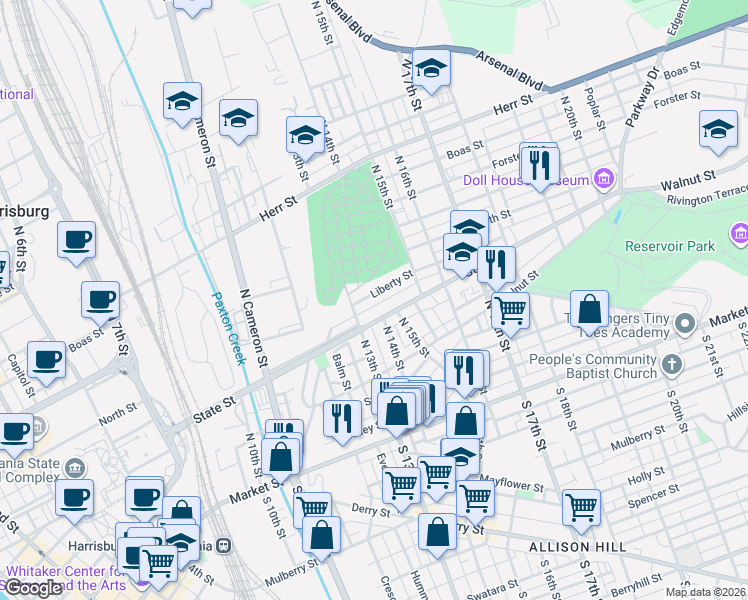
Task: Click the school marker beside Arsenal Blvd and N 17th St
Action: 431,70
